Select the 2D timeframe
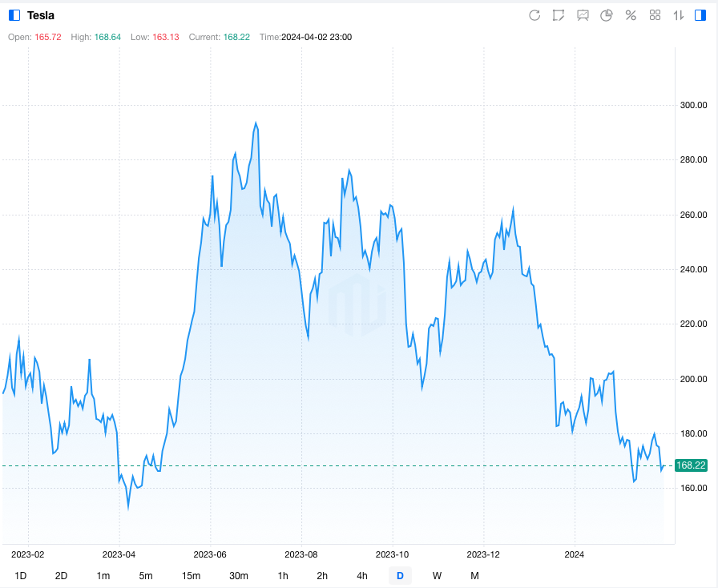The width and height of the screenshot is (718, 588). [x=61, y=575]
